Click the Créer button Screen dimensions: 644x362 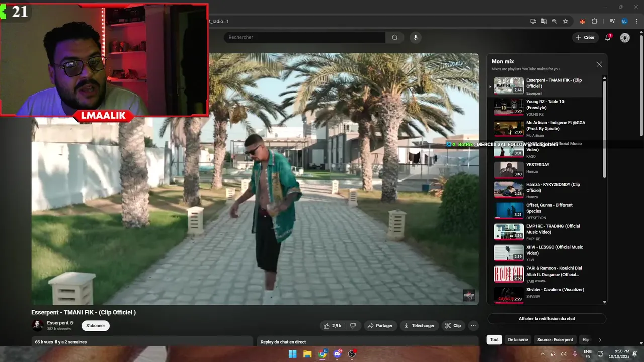(585, 37)
